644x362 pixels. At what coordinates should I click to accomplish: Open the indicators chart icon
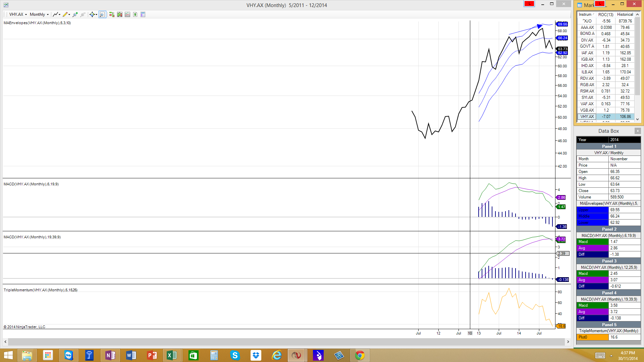(x=127, y=14)
